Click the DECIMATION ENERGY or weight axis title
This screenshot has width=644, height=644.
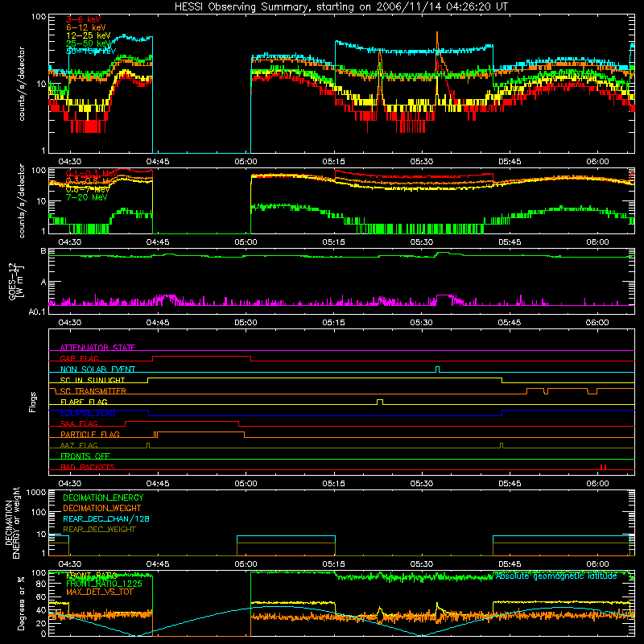pyautogui.click(x=12, y=522)
